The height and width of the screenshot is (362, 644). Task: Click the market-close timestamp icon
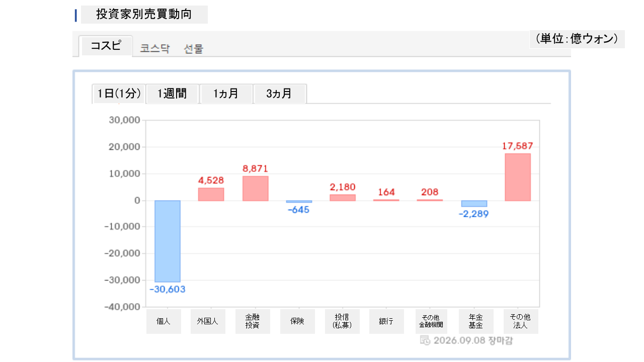pyautogui.click(x=425, y=340)
